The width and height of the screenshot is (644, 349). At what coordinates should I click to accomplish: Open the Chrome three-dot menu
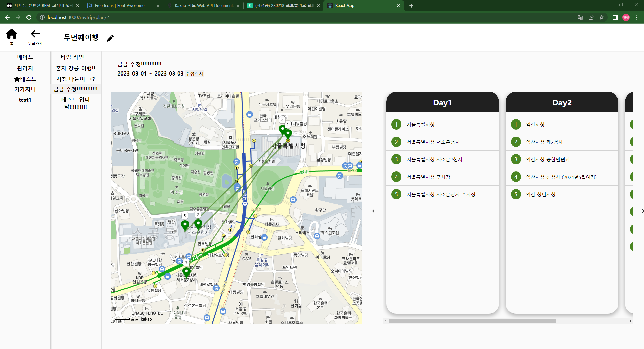pyautogui.click(x=637, y=17)
